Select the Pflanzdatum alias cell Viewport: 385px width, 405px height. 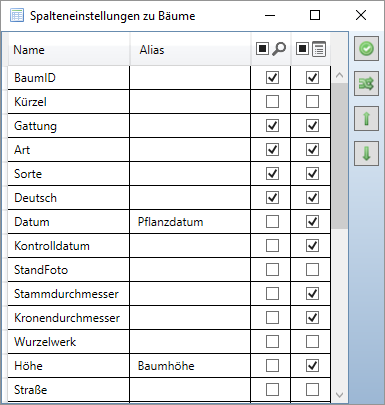coord(190,222)
